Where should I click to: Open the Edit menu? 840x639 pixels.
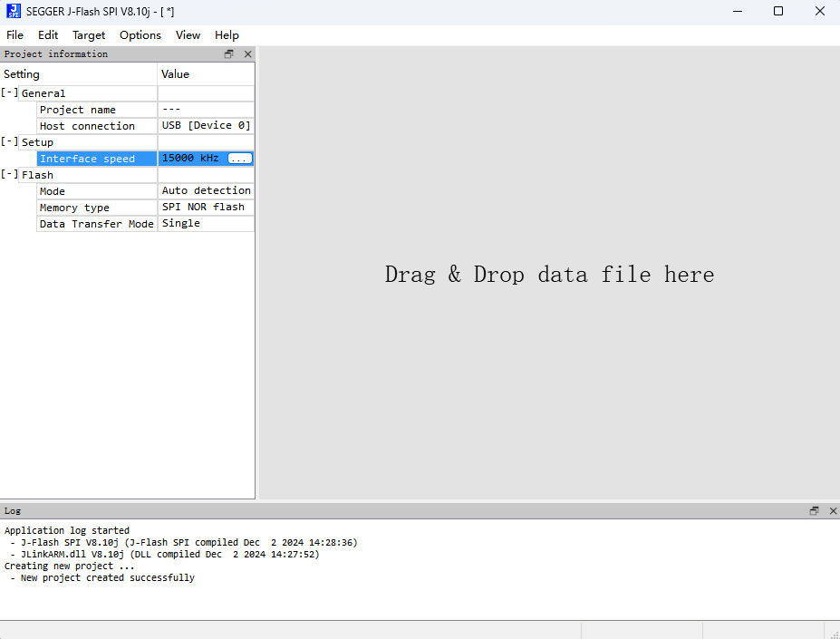coord(48,35)
